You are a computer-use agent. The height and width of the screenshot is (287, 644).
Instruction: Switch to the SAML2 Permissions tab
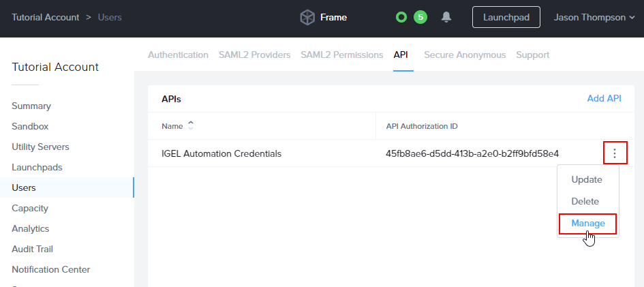[341, 55]
